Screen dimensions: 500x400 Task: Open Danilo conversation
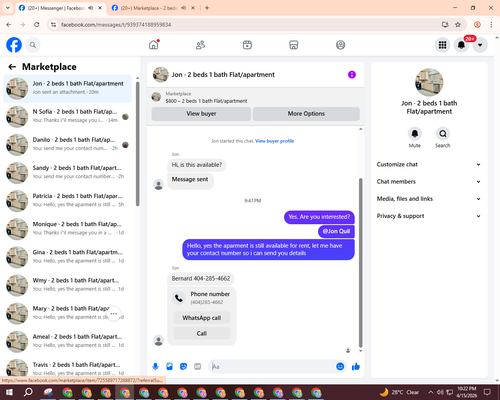coord(67,144)
